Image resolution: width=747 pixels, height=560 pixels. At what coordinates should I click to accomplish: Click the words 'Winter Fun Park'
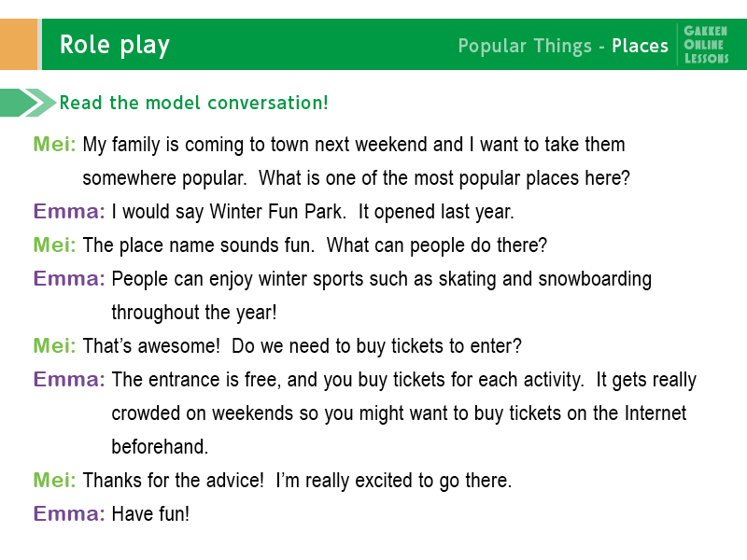277,212
